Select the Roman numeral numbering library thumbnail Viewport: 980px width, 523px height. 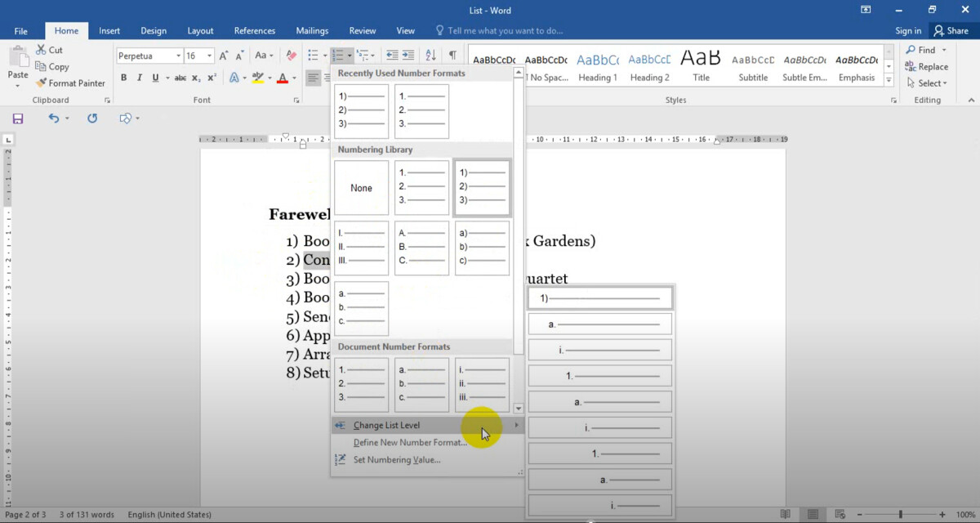(361, 248)
